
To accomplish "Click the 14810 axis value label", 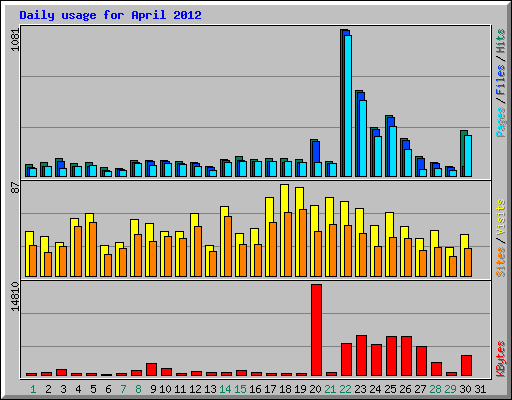I will coord(15,297).
